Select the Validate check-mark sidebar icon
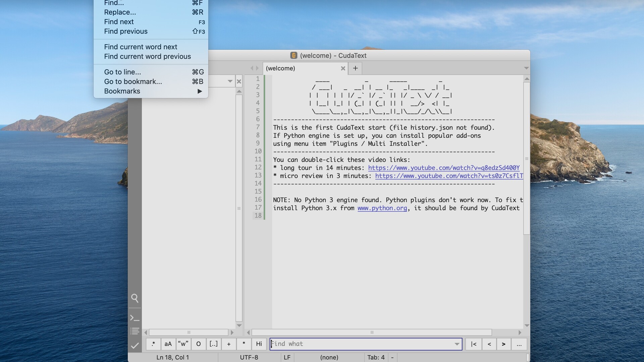The width and height of the screenshot is (644, 362). [x=135, y=346]
